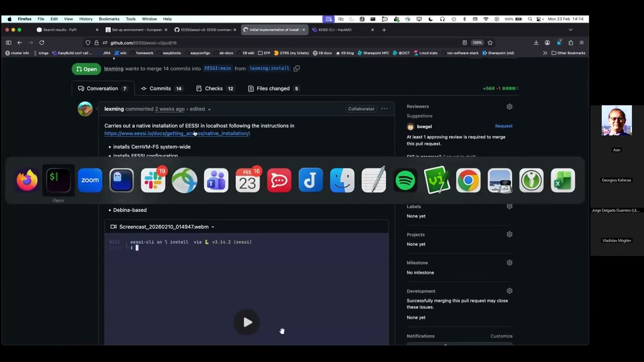The image size is (644, 362).
Task: Show more bookmarks with the chevron
Action: [545, 53]
